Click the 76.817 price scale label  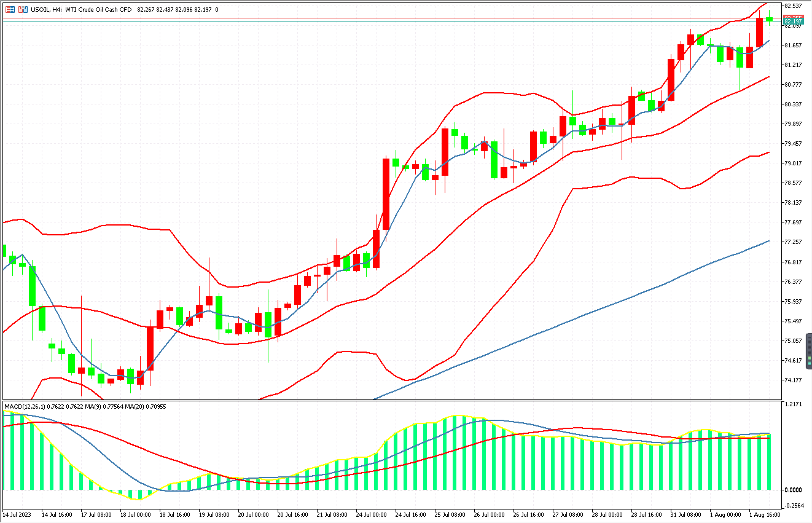coord(792,262)
